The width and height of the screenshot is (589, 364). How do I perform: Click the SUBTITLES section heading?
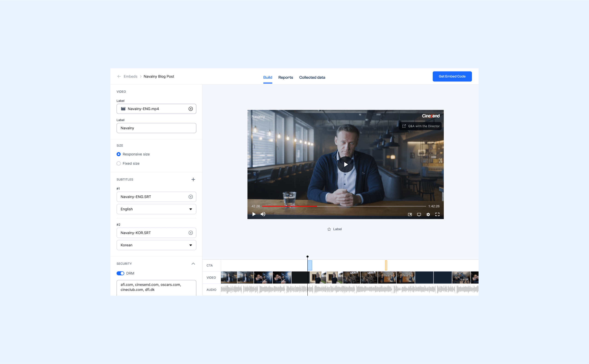pyautogui.click(x=125, y=179)
